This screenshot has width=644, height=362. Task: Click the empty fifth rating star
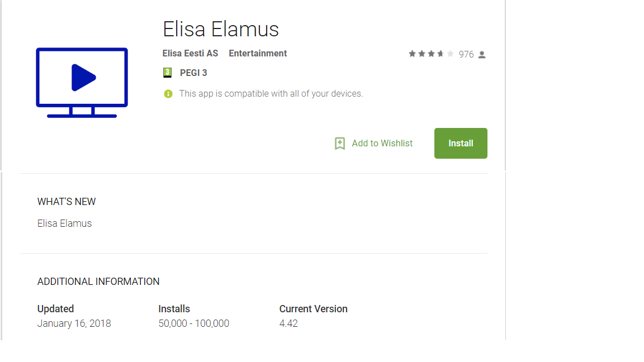tap(450, 54)
